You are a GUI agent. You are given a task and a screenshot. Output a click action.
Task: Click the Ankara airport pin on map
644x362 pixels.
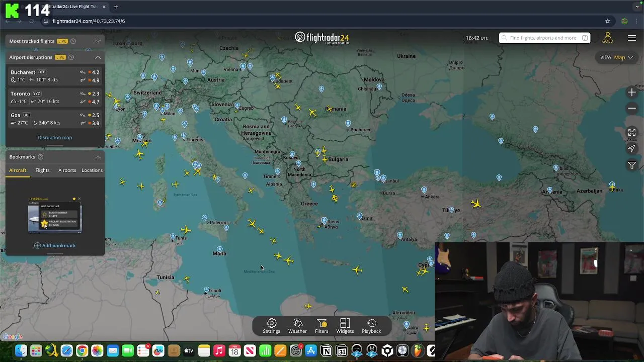click(x=424, y=190)
